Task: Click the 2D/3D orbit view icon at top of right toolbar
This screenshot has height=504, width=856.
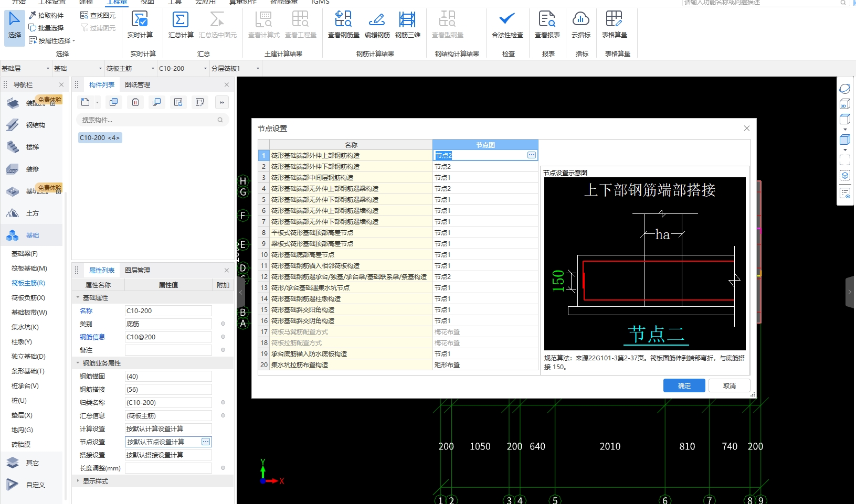Action: tap(845, 89)
